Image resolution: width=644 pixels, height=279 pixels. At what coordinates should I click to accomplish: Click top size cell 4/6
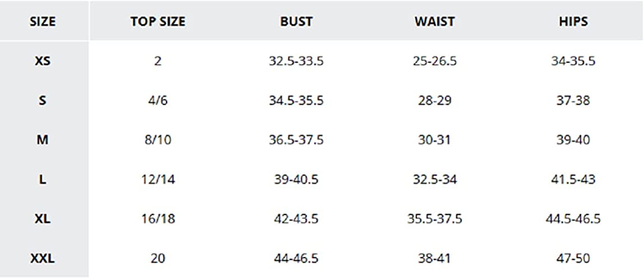(158, 101)
